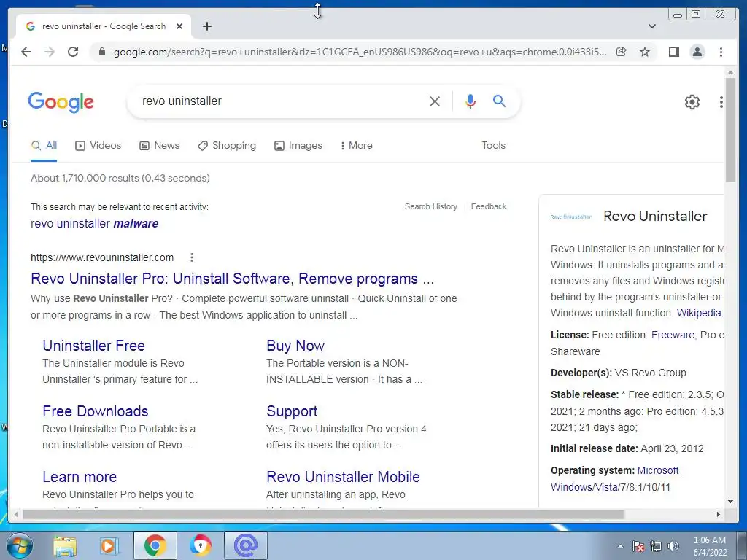Send Feedback on recent activity suggestion
The width and height of the screenshot is (747, 560).
click(488, 206)
